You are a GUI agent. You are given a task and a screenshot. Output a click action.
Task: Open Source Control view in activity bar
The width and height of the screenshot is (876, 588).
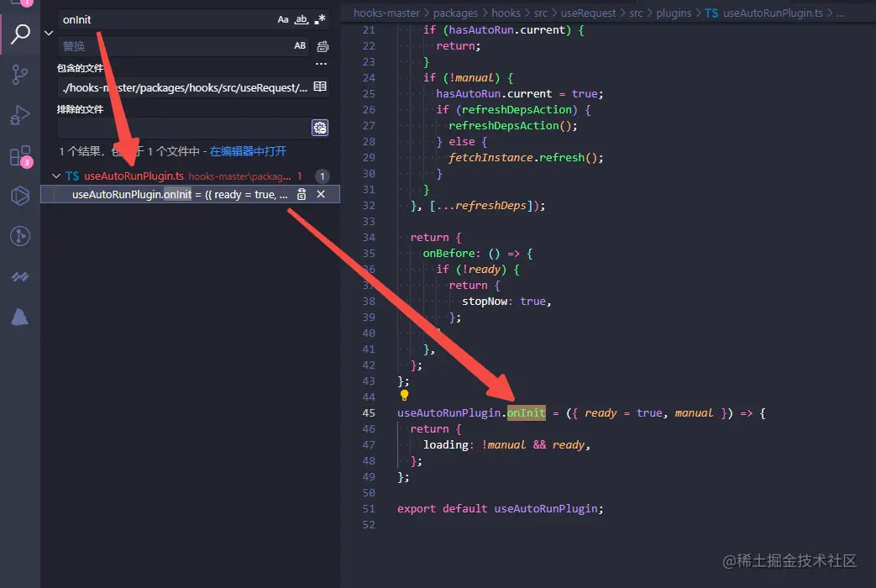tap(20, 74)
